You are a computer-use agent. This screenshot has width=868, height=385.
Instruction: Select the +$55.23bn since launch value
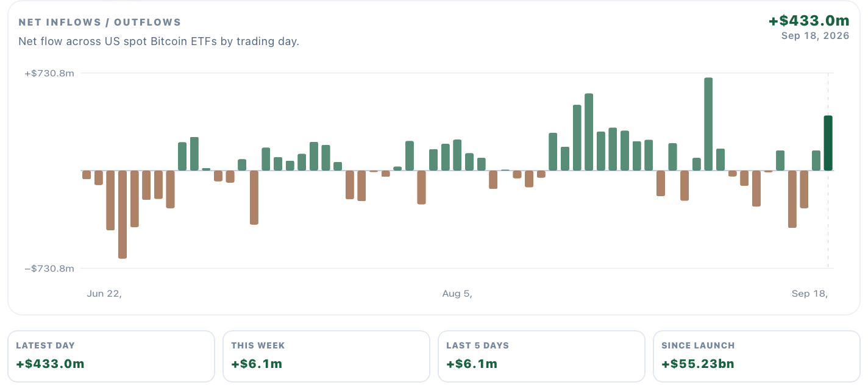coord(698,364)
